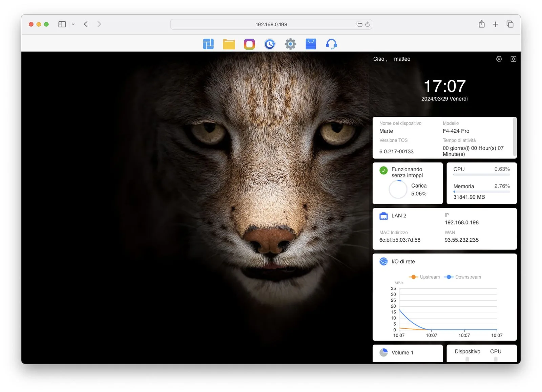542x392 pixels.
Task: Click the Memoria usage progress bar
Action: pyautogui.click(x=482, y=192)
